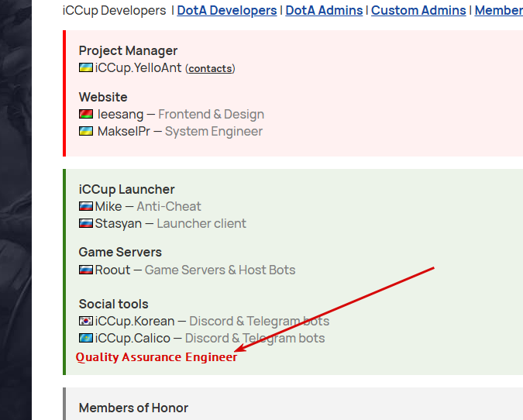Click the name Stasyan
Screen dimensions: 523x420
click(119, 223)
